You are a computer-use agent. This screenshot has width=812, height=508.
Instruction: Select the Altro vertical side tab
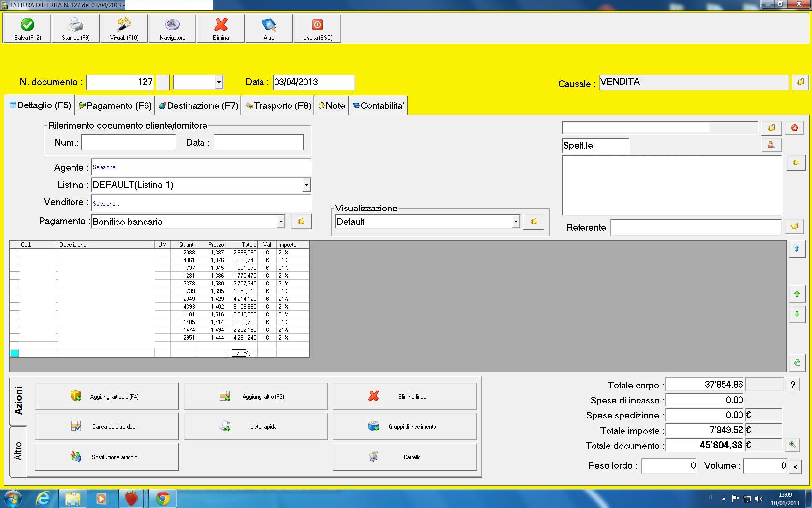pos(18,451)
